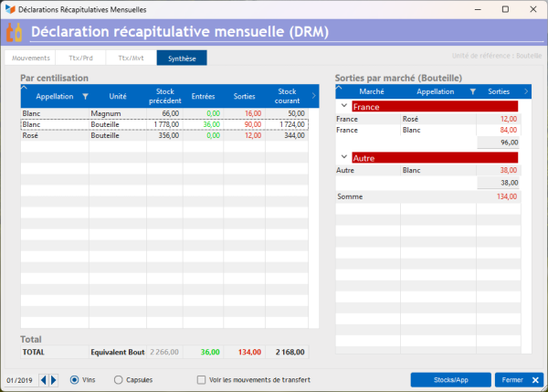Select the Vins radio button
Image resolution: width=548 pixels, height=392 pixels.
(x=74, y=380)
